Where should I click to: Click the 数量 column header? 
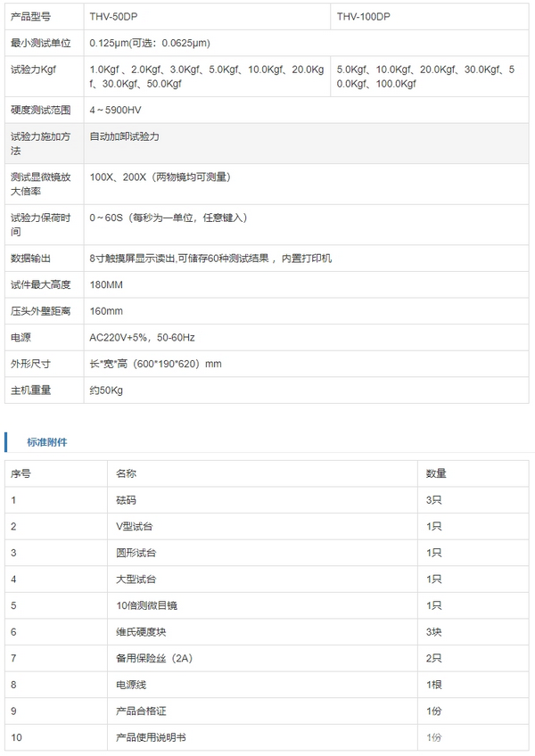point(436,473)
